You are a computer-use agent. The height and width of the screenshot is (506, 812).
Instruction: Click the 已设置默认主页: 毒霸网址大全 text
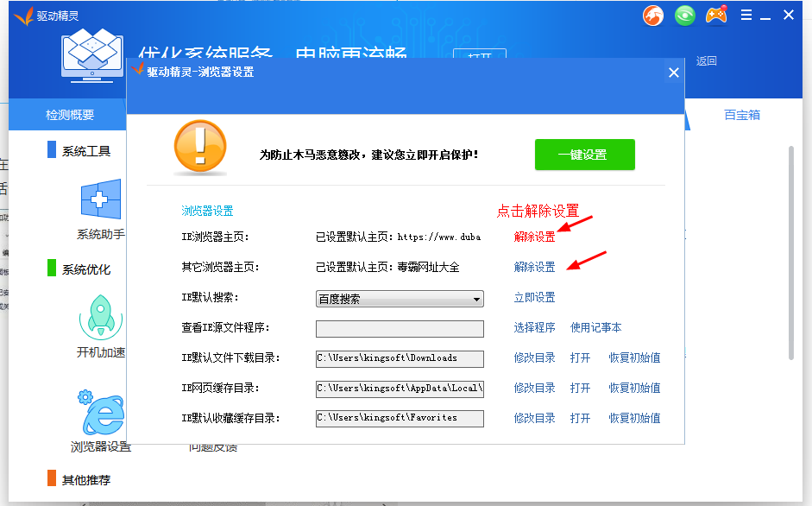(x=387, y=268)
